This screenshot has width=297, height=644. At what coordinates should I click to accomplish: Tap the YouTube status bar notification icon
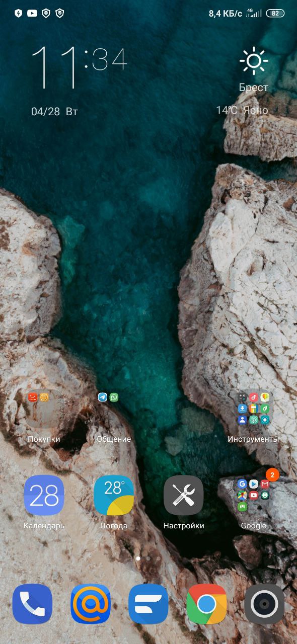(32, 14)
